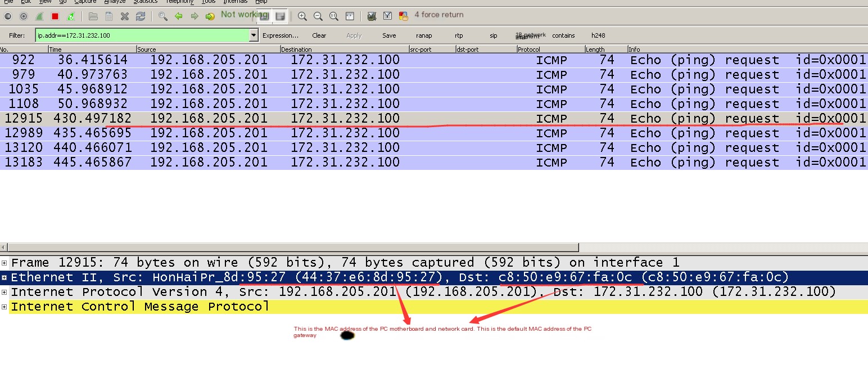Go to a specific packet number icon

click(210, 16)
